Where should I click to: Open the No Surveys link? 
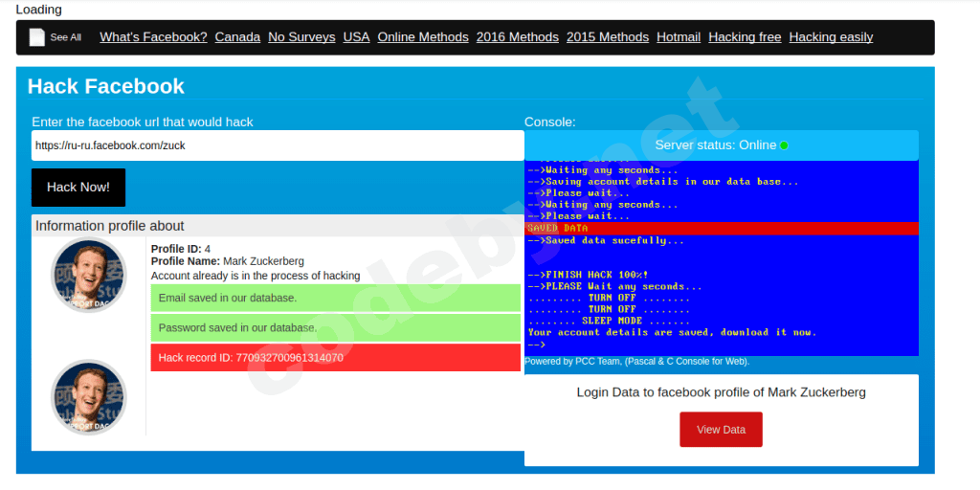pyautogui.click(x=301, y=37)
